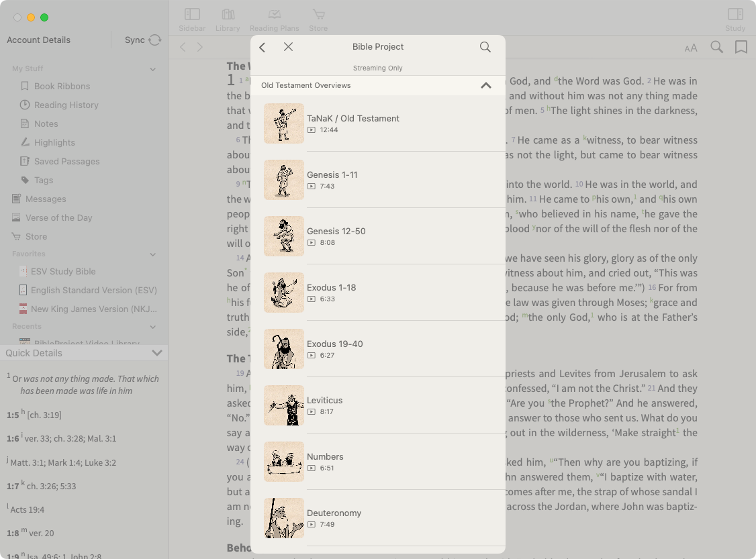Screen dimensions: 756x559
Task: Navigate back with the reader left arrow
Action: [x=183, y=47]
